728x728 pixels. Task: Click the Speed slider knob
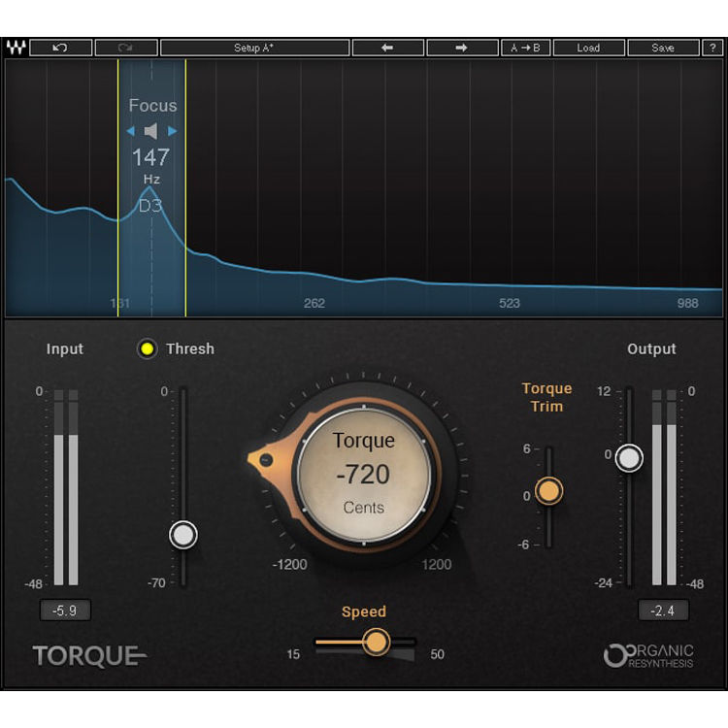377,642
